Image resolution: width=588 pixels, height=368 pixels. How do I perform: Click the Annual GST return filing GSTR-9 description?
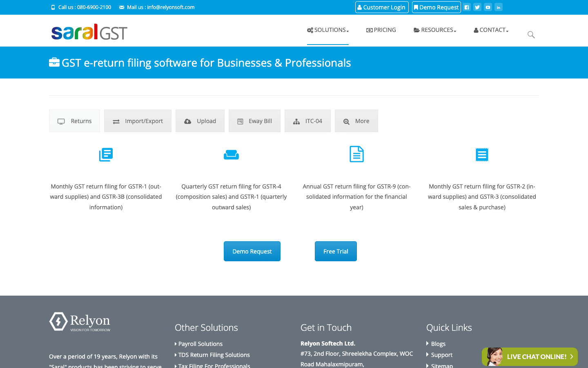pyautogui.click(x=356, y=197)
